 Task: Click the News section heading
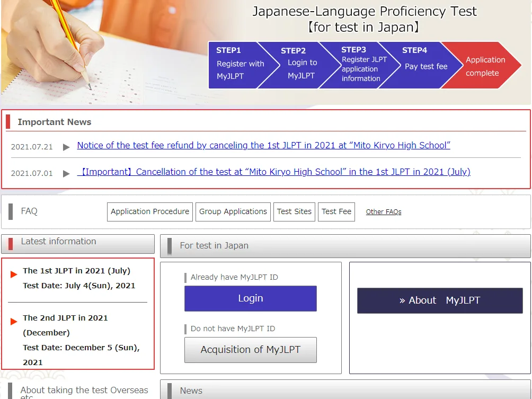click(345, 389)
